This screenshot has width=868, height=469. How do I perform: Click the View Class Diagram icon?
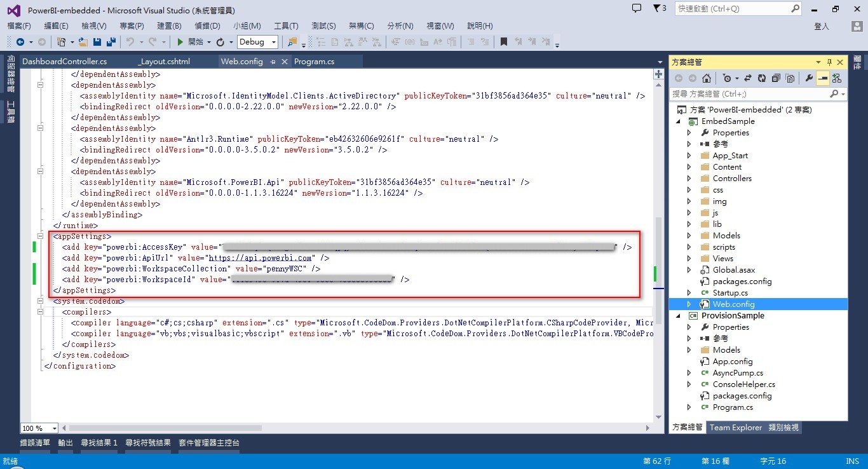coord(836,78)
